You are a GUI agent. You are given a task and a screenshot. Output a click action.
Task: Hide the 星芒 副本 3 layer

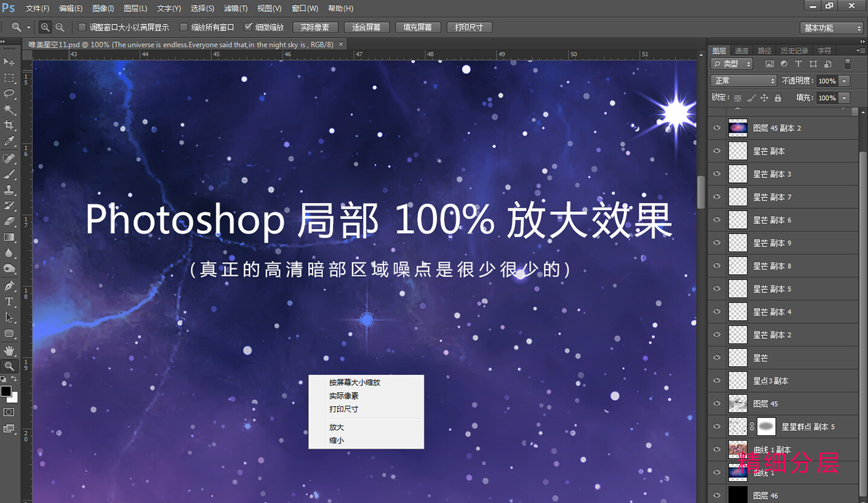(717, 174)
